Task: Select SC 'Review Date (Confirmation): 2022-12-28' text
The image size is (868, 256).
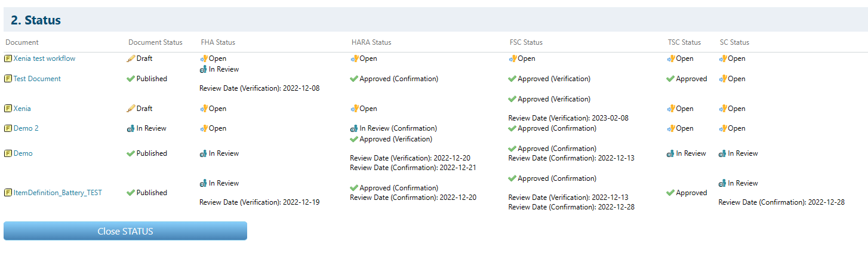Action: click(781, 202)
